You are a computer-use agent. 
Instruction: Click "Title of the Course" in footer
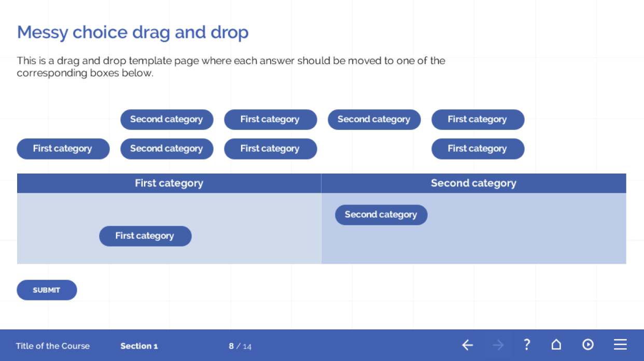click(x=53, y=346)
